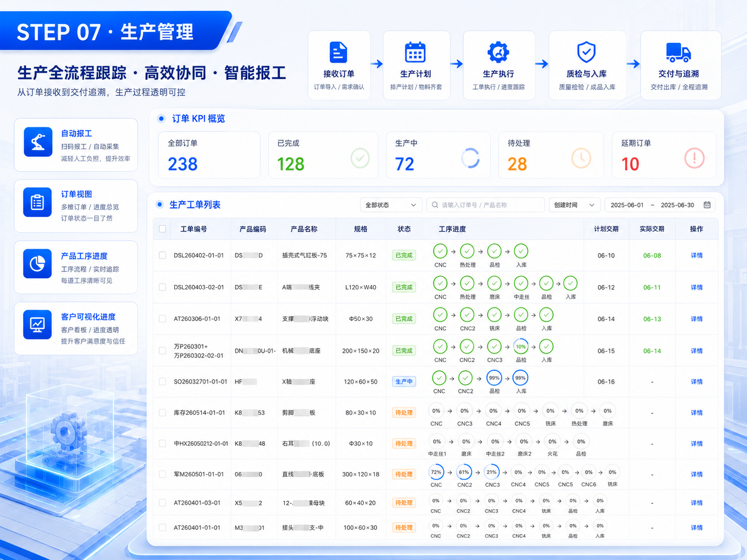Click the 客户可视化进度 monitor icon
The image size is (747, 560).
[x=38, y=324]
